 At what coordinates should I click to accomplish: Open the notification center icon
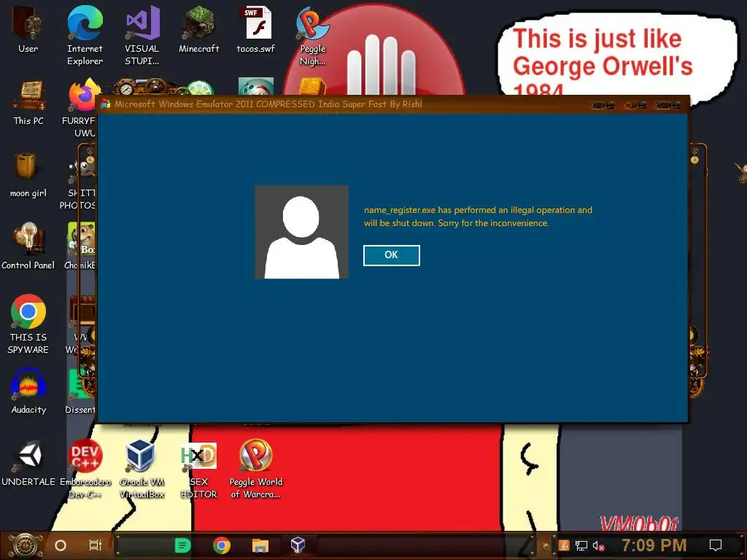716,545
